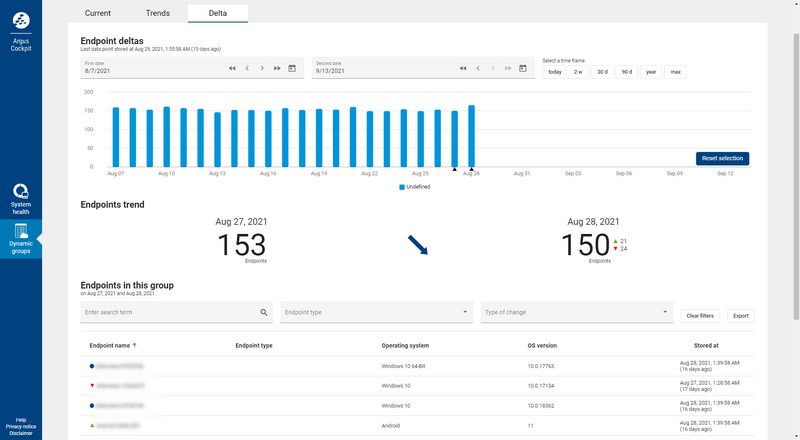The width and height of the screenshot is (800, 440).
Task: Switch to the Current tab
Action: 98,13
